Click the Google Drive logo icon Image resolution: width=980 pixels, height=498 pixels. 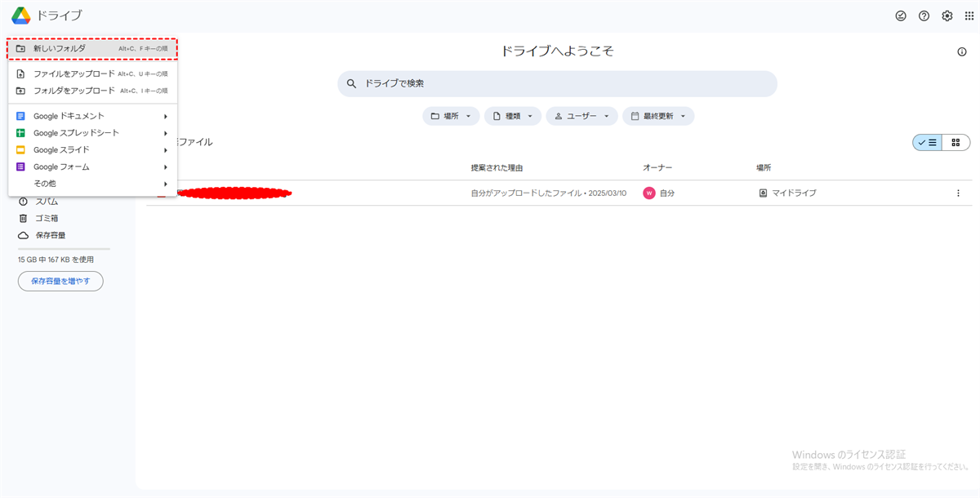click(20, 16)
